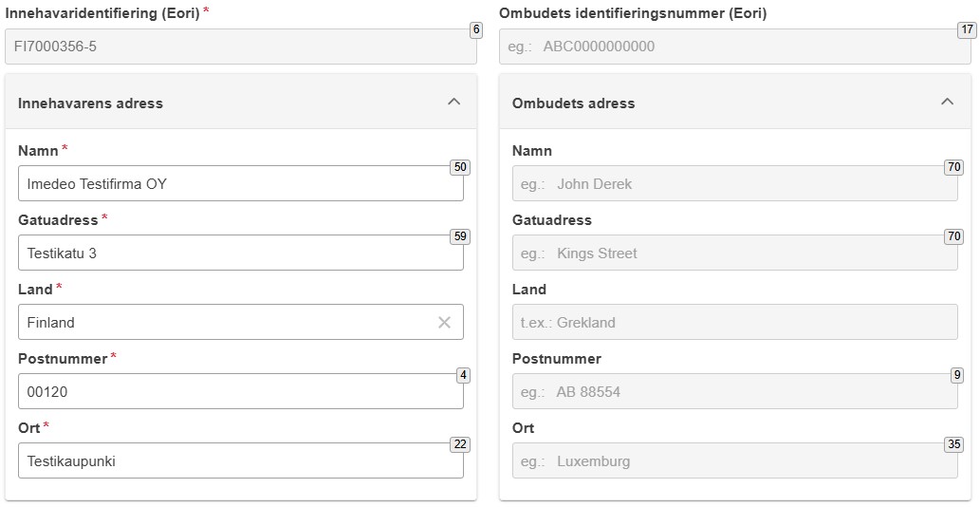Click the Gatuadress field with Testikatu 3
Image resolution: width=980 pixels, height=507 pixels.
241,253
